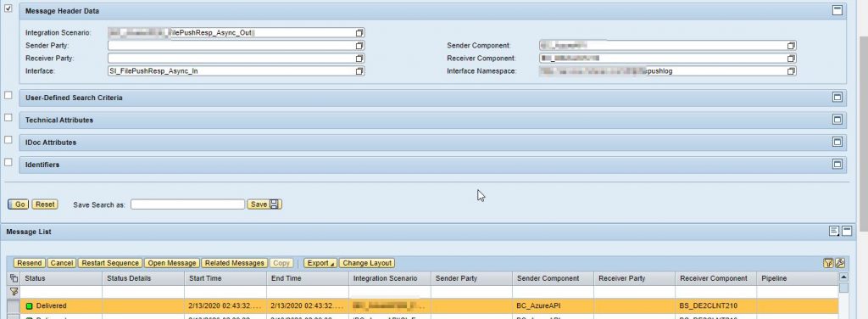Click BS_DE2CLNT210 receiver component cell
Screen dimensions: 868x319
pos(715,305)
